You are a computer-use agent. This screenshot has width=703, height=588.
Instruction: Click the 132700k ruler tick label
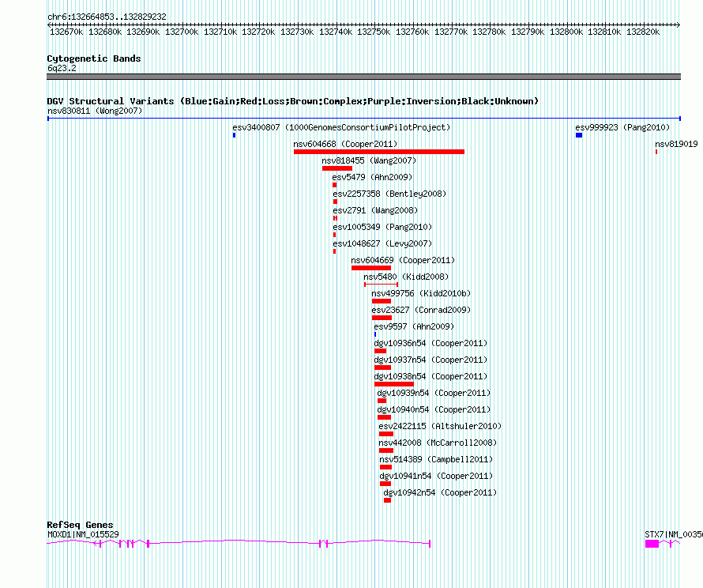point(182,32)
